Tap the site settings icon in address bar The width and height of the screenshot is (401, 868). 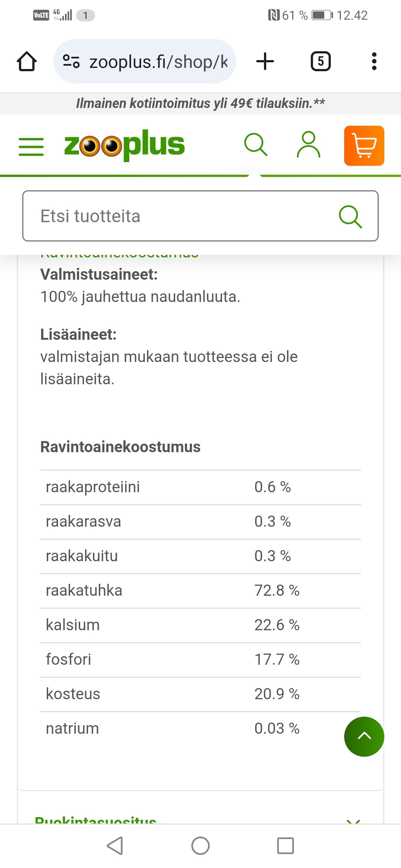click(x=71, y=62)
